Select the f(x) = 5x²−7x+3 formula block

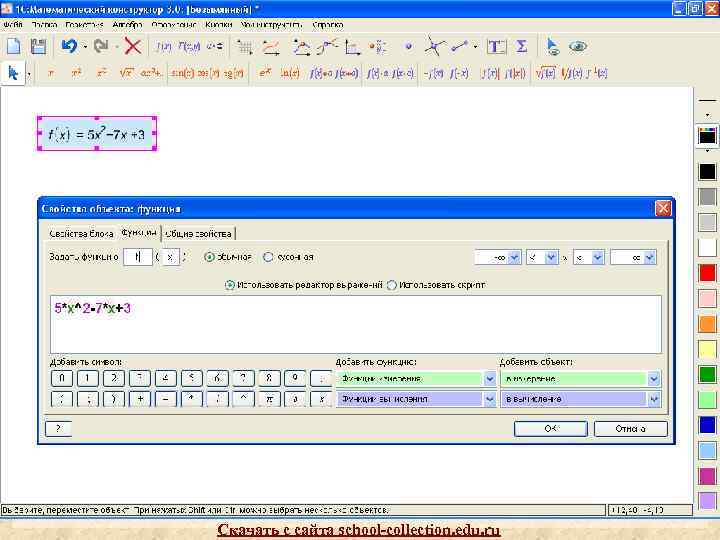(97, 134)
